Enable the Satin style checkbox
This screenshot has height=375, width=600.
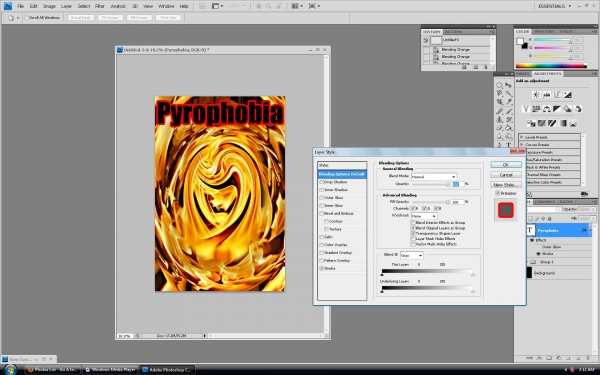point(321,237)
